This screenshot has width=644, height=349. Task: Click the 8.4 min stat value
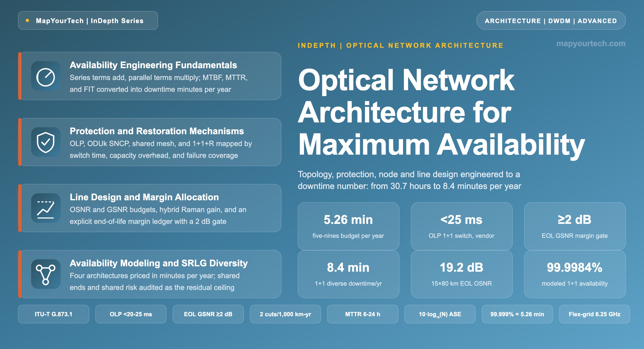[348, 267]
